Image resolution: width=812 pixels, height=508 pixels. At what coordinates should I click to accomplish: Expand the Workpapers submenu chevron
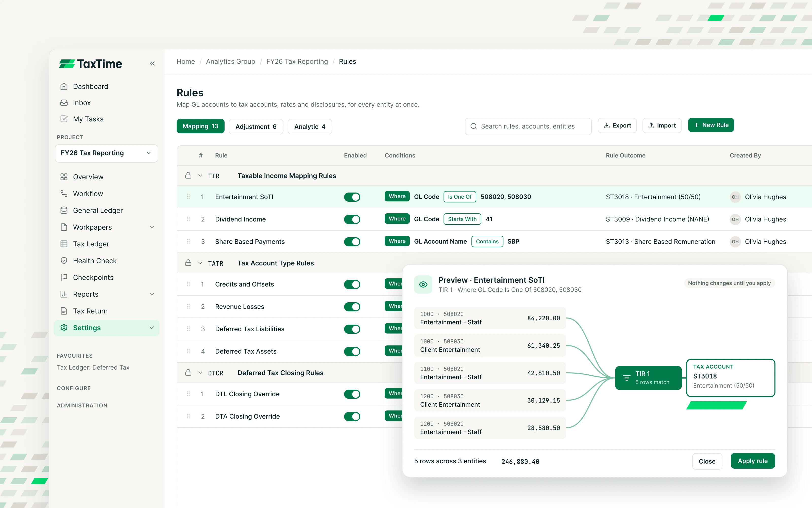[152, 227]
